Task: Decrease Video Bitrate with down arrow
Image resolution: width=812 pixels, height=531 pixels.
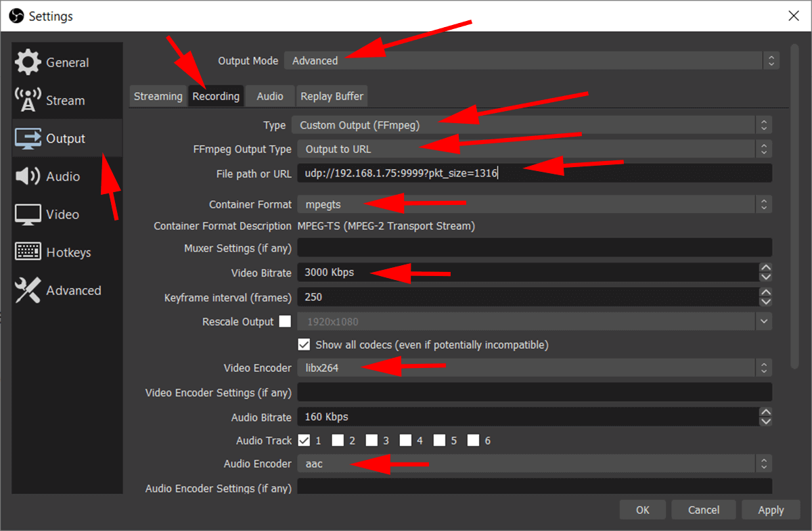Action: tap(766, 277)
